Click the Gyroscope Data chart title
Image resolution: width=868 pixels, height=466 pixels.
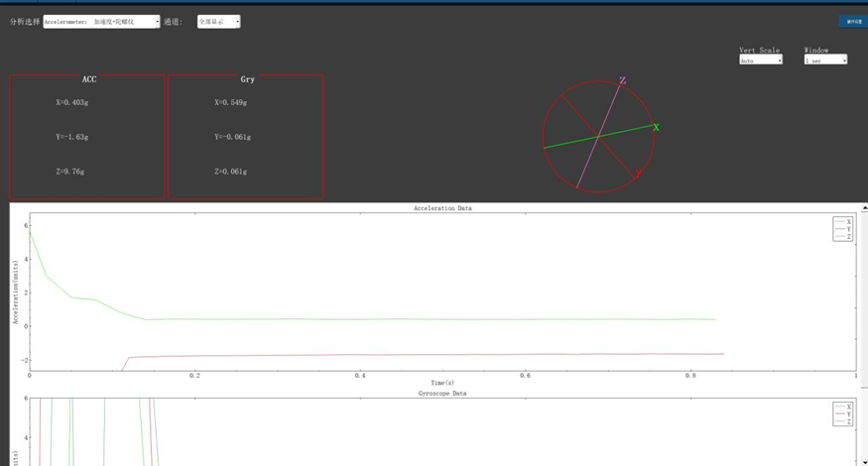(442, 394)
